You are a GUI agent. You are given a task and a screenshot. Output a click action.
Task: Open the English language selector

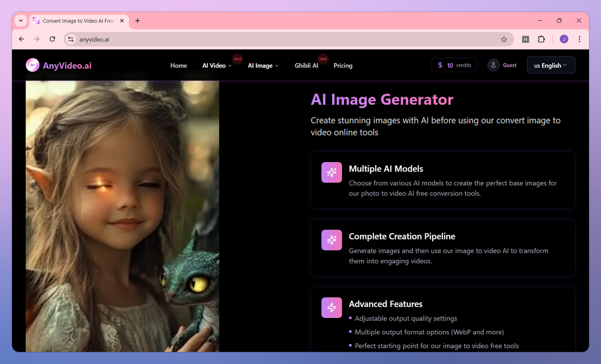pyautogui.click(x=551, y=65)
